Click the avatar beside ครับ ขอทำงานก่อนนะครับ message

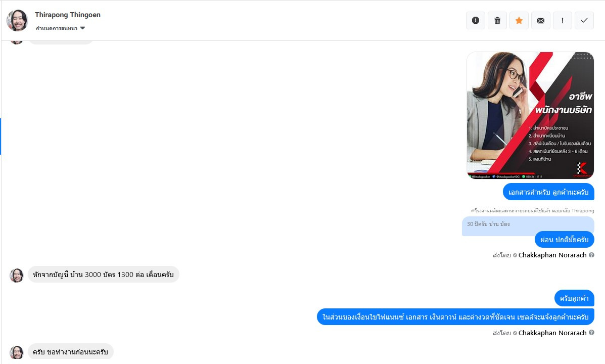[x=17, y=352]
